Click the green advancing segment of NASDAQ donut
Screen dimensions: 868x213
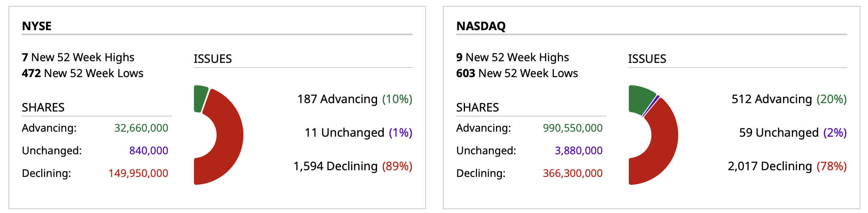(x=640, y=99)
